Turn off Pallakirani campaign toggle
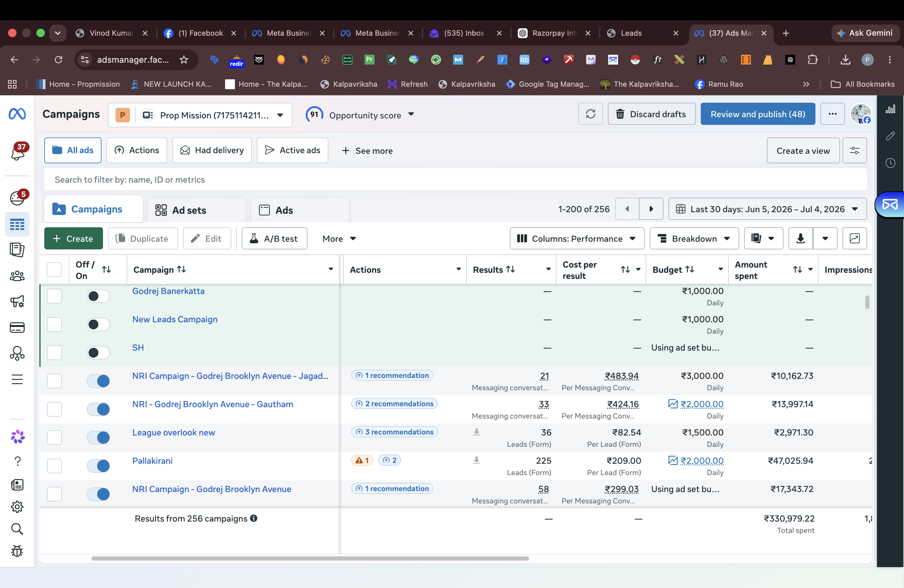 point(98,466)
